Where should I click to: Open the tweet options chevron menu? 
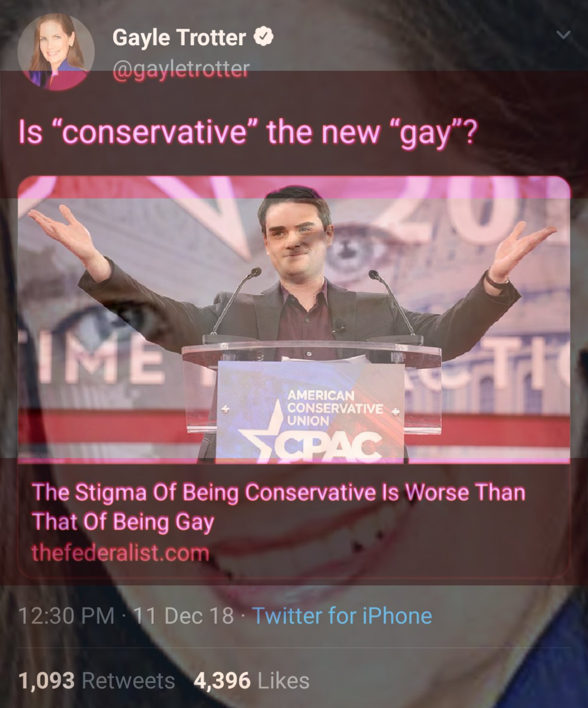(563, 35)
